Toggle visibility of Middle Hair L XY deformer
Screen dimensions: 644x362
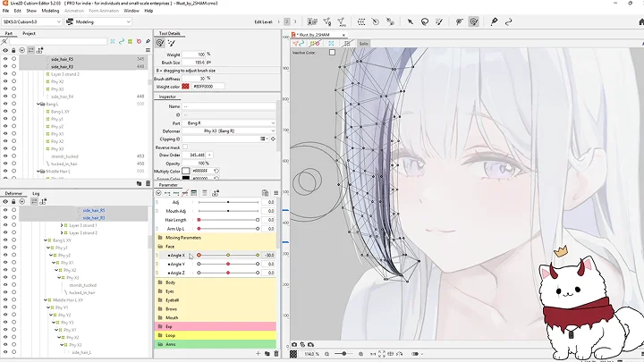(5, 300)
